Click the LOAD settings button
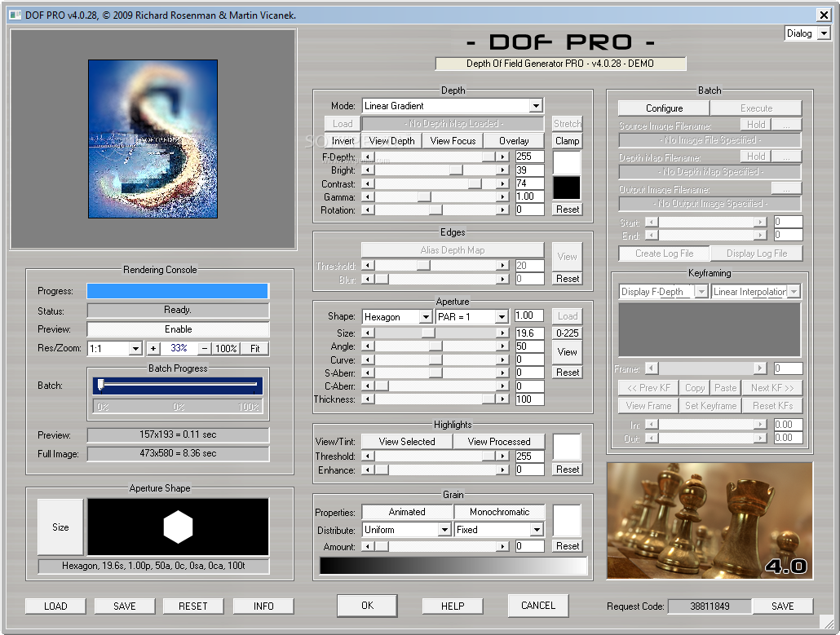Image resolution: width=840 pixels, height=635 pixels. click(55, 606)
